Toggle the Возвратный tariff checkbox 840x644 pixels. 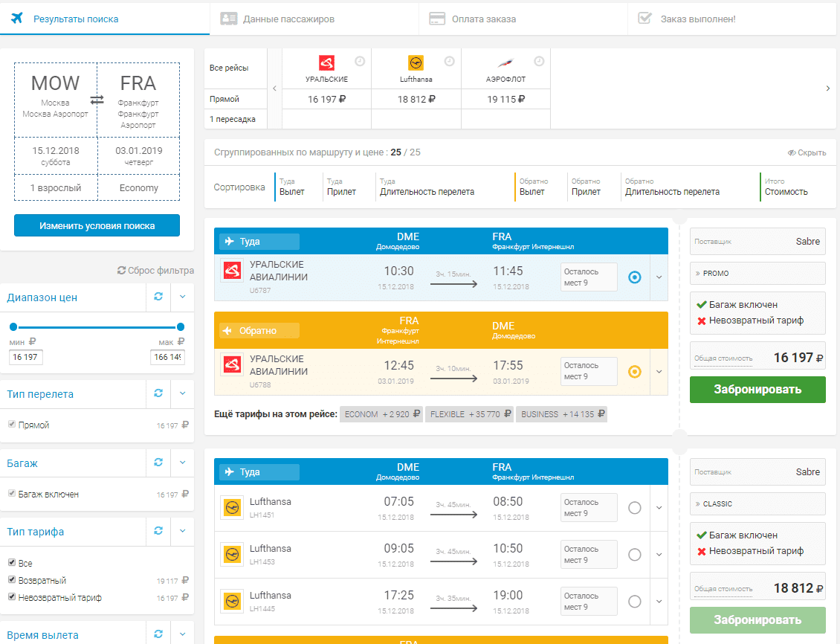pos(12,579)
